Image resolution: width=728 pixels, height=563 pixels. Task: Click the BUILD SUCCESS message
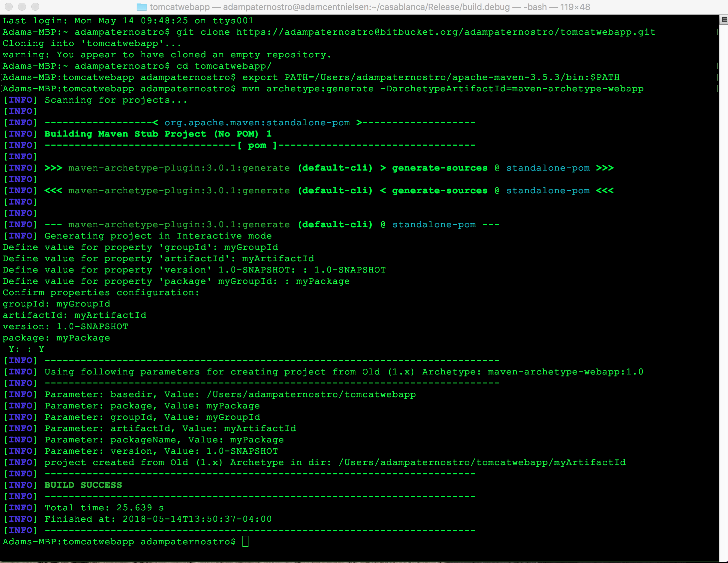tap(83, 485)
